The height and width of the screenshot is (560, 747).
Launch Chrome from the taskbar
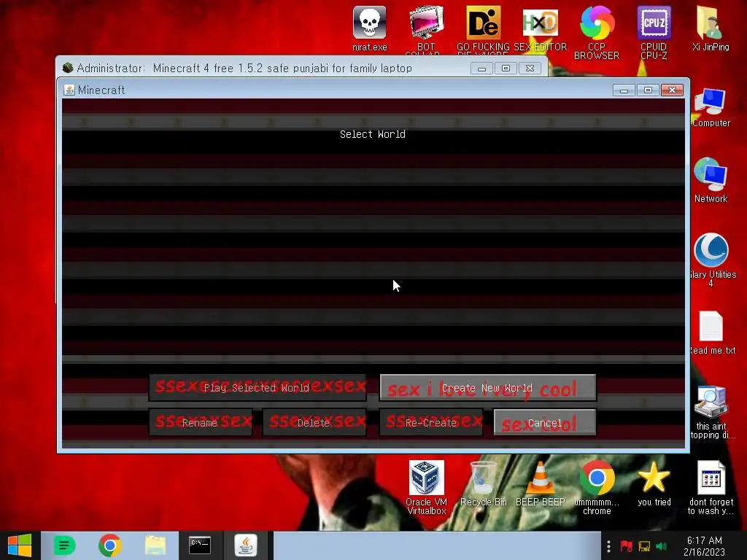[109, 545]
